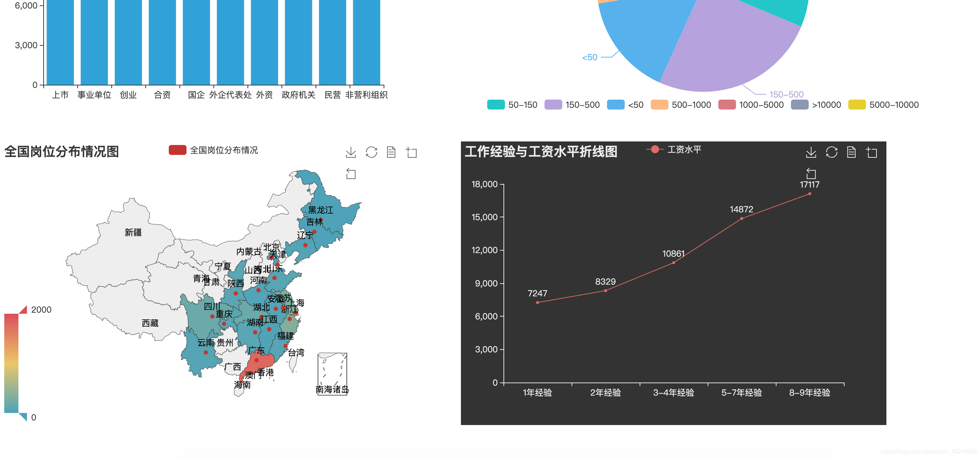The height and width of the screenshot is (458, 980).
Task: Click the <50 callout label beside pie
Action: (590, 57)
